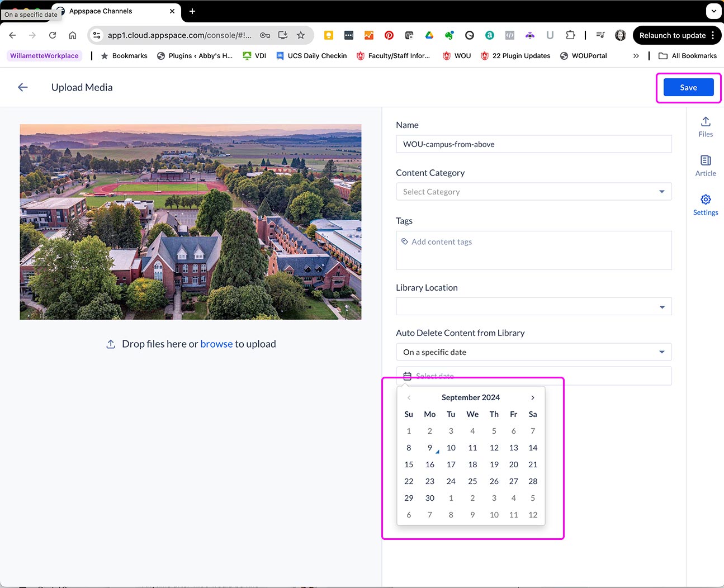Click Relaunch to update

pyautogui.click(x=673, y=35)
